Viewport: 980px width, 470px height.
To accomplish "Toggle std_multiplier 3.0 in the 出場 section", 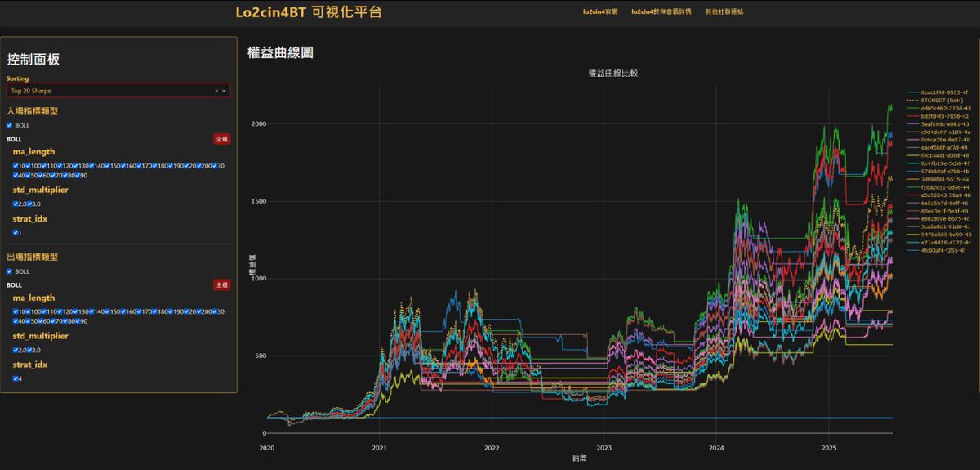I will (28, 350).
